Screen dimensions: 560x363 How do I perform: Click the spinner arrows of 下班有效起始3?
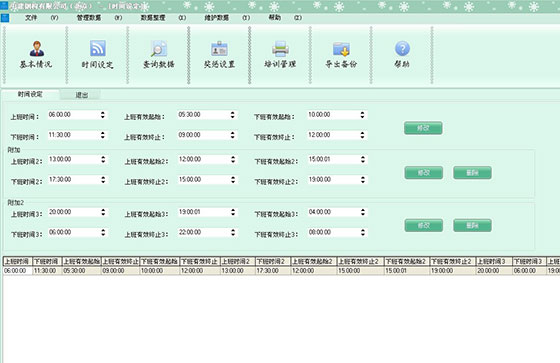coord(363,212)
